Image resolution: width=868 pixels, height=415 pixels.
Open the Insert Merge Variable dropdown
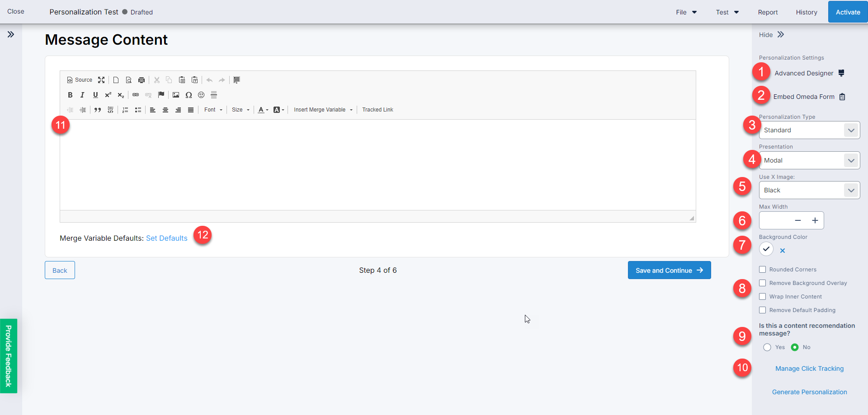pyautogui.click(x=323, y=110)
